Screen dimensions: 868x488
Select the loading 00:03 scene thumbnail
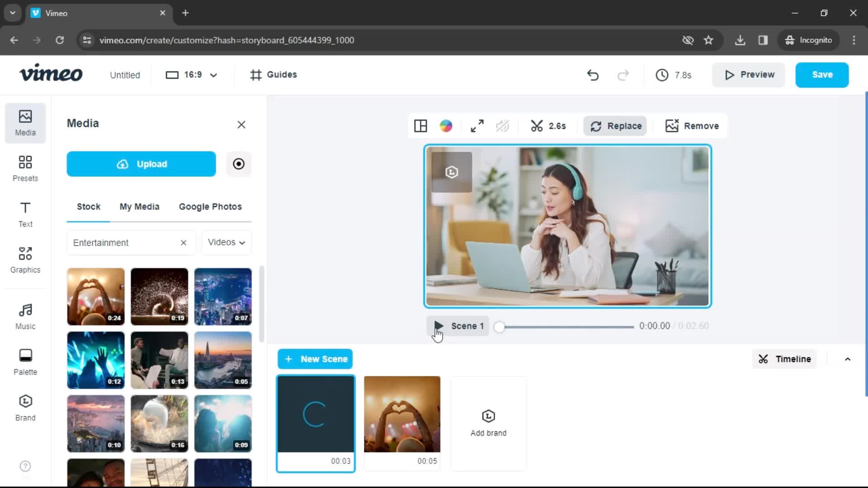point(316,423)
